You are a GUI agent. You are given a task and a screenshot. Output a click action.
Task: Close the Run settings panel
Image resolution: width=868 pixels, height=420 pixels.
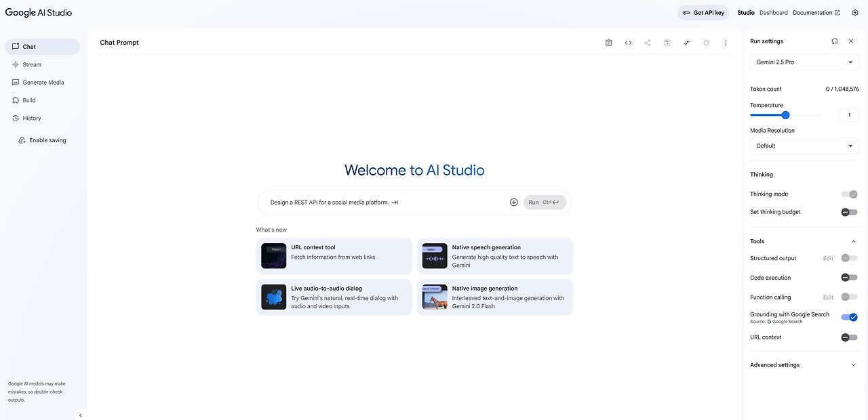click(851, 41)
